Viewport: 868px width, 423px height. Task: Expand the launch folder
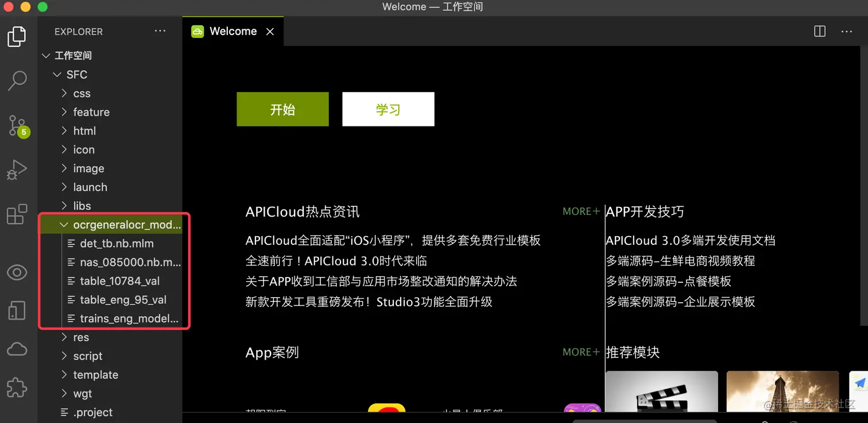(x=110, y=187)
